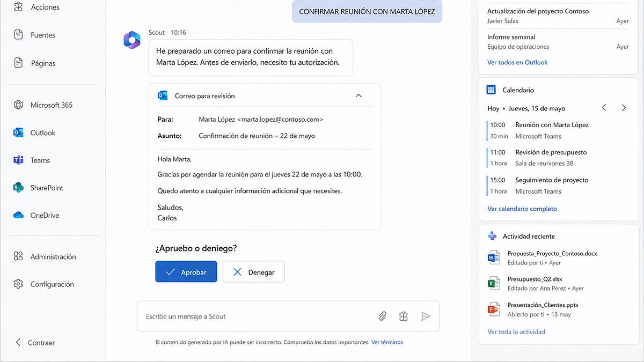644x362 pixels.
Task: Select the Microsoft 365 sidebar label
Action: (x=52, y=105)
